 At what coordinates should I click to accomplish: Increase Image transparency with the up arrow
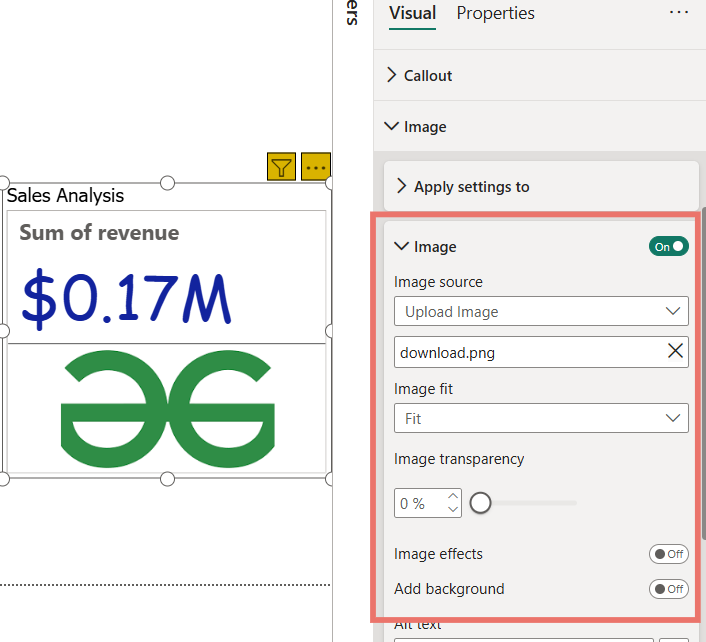pyautogui.click(x=453, y=496)
